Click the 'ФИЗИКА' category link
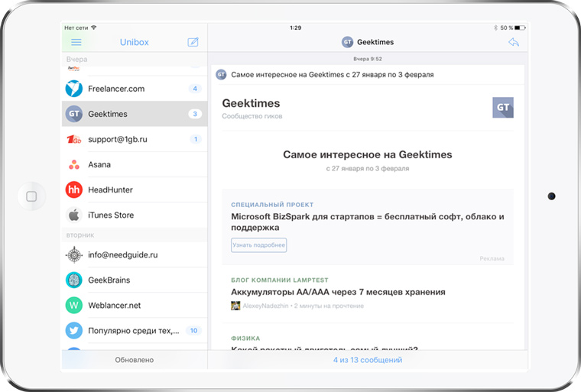This screenshot has height=392, width=581. pos(245,339)
